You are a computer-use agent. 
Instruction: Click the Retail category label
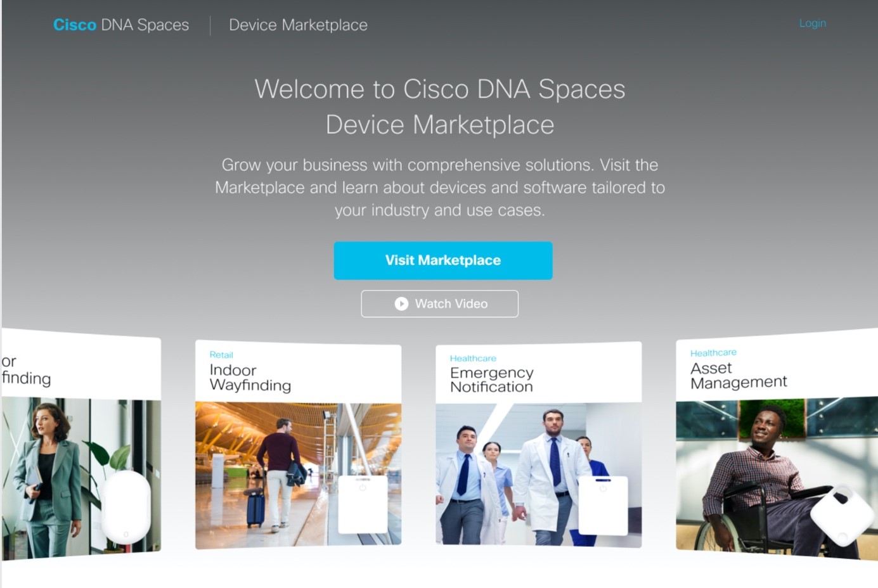point(221,355)
